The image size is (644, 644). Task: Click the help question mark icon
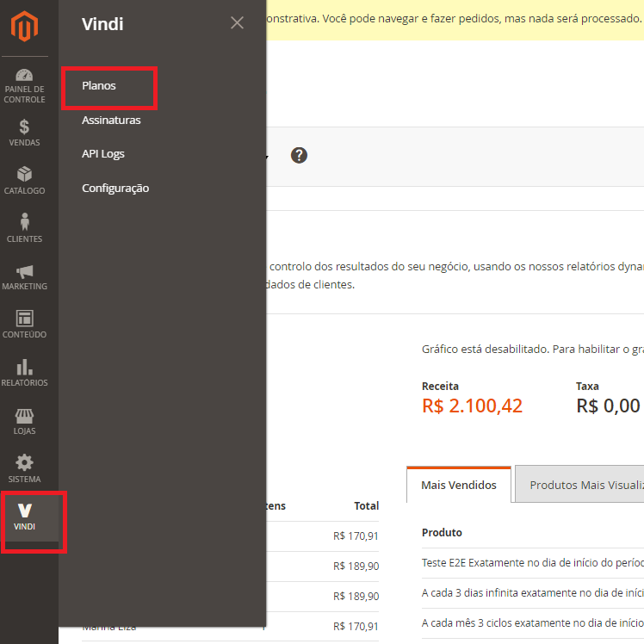tap(299, 155)
